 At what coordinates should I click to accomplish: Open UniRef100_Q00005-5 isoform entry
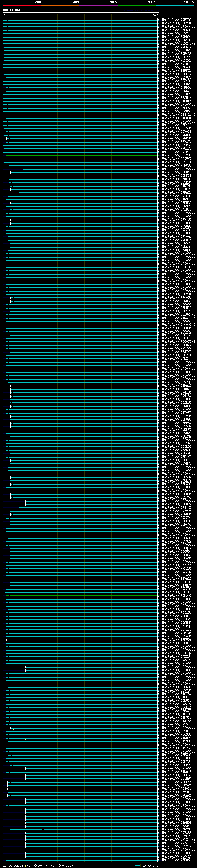click(179, 321)
